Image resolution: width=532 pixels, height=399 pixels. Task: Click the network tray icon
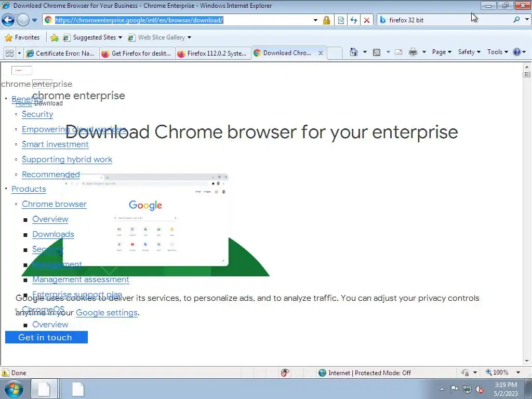pos(467,390)
